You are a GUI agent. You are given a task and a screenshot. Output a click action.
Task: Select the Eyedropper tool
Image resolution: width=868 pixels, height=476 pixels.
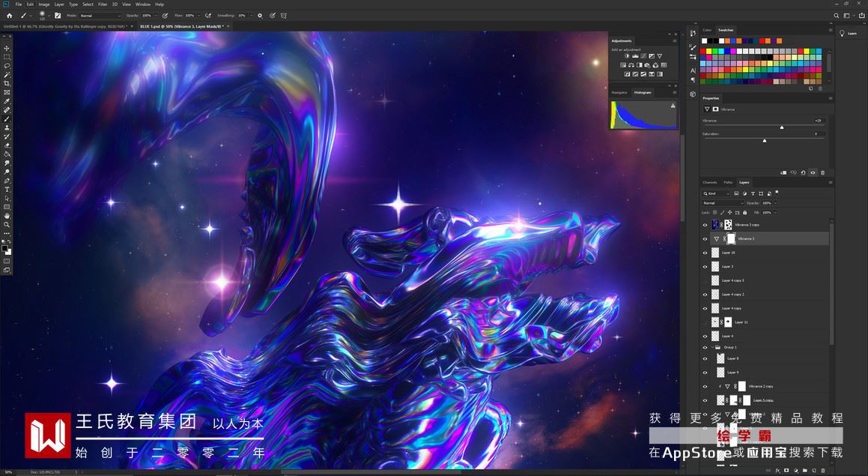tap(7, 101)
